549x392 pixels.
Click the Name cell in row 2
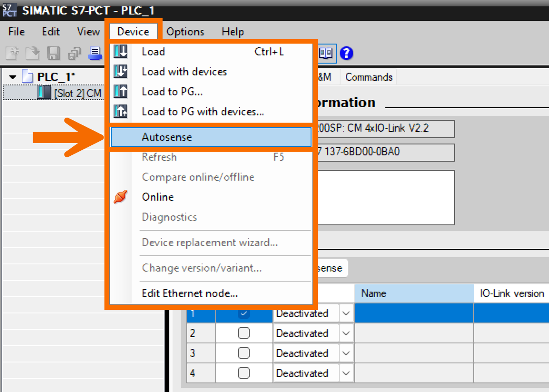(414, 333)
